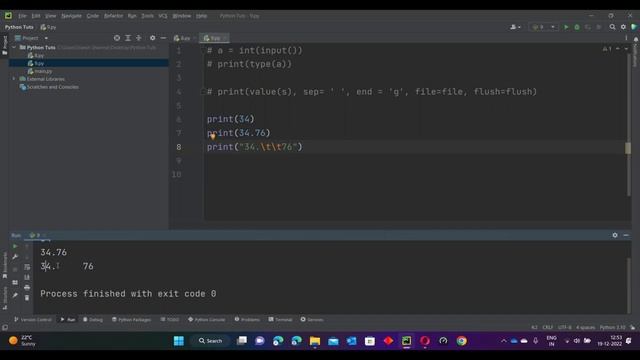640x360 pixels.
Task: Click the wrench icon in Run panel
Action: [15, 257]
